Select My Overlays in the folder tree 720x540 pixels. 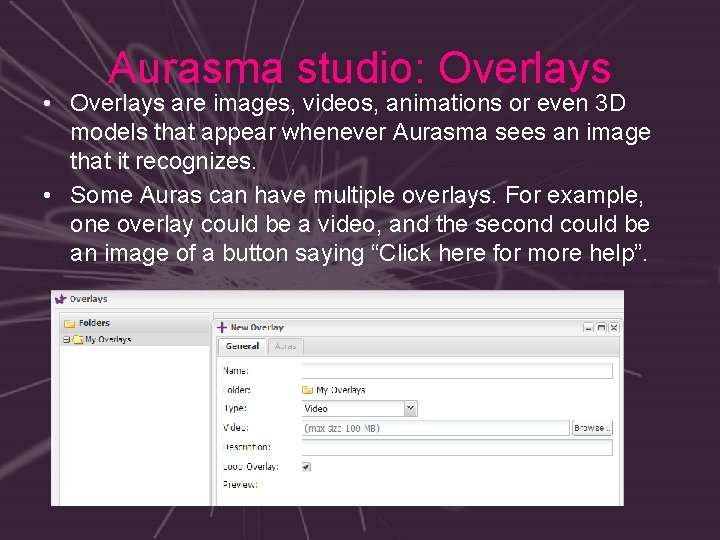(x=108, y=340)
